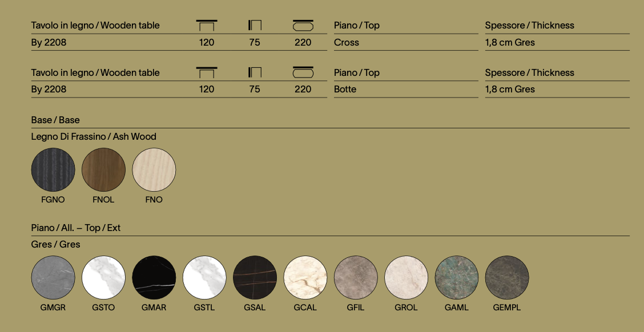Viewport: 644px width, 332px height.
Task: Choose the GSTO white marble swatch
Action: pyautogui.click(x=103, y=277)
